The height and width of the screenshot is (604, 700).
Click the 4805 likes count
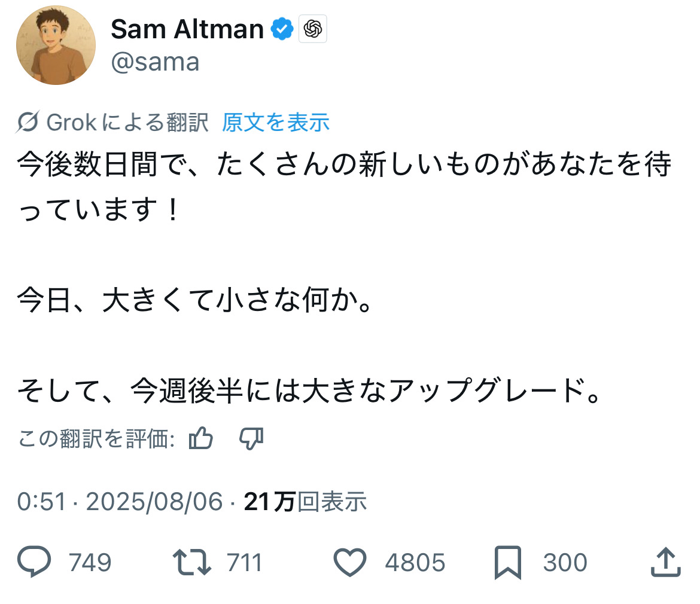click(x=415, y=563)
